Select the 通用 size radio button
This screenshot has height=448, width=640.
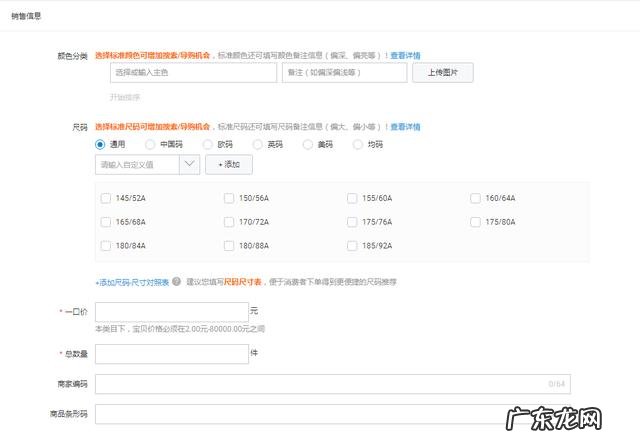(x=100, y=144)
